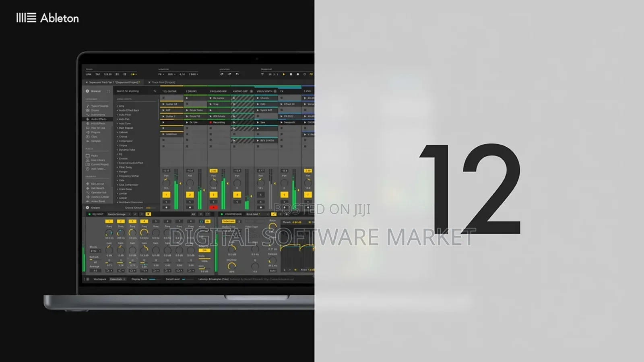
Task: Open Current Project in Places
Action: [x=97, y=165]
